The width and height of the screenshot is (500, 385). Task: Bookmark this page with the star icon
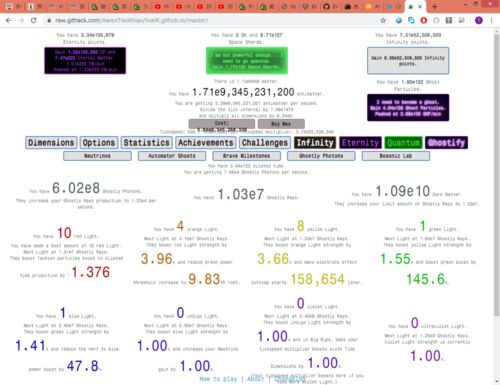click(383, 20)
